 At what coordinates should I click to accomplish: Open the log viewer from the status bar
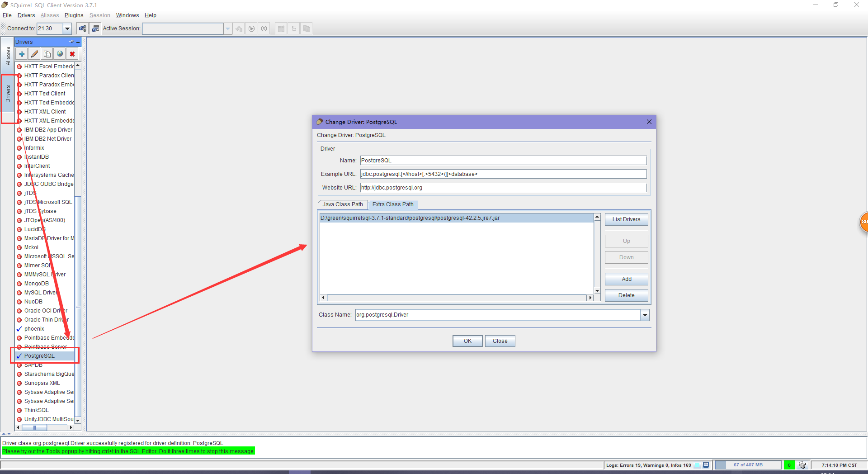click(x=705, y=465)
